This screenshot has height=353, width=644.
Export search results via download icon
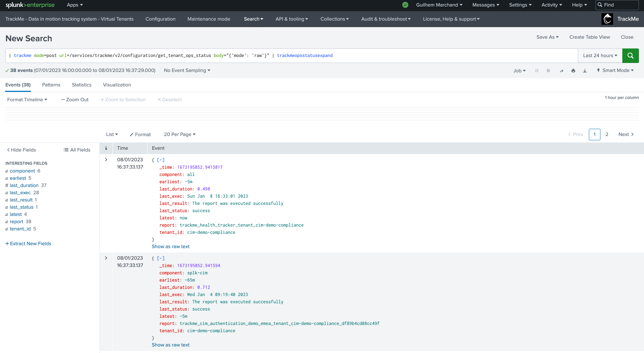585,71
